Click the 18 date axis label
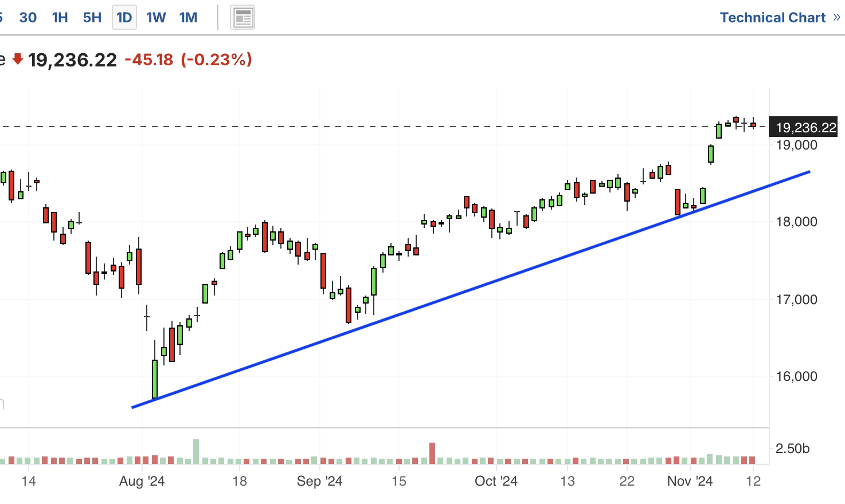Screen dimensions: 845x504 coord(240,481)
